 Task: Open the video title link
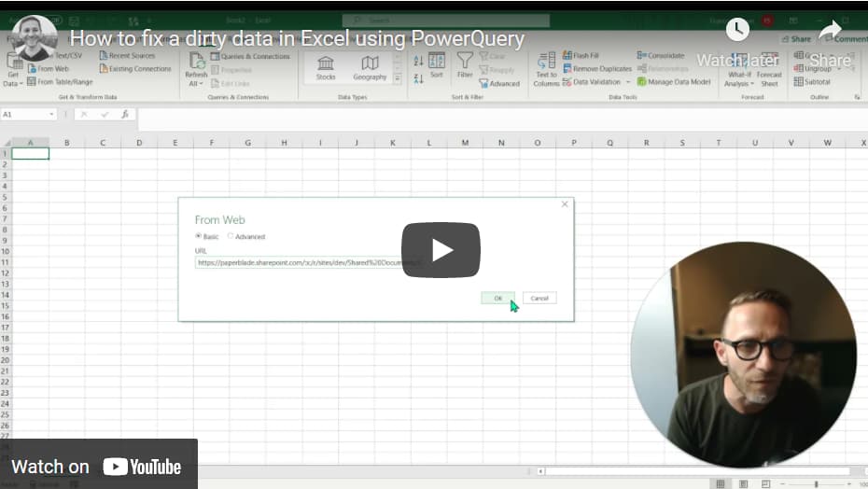click(297, 38)
